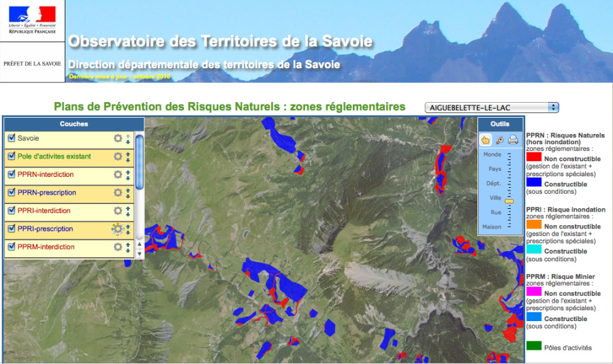Reorder PPRN-prescription layer using its arrows
Screen dimensions: 613x364
tap(128, 193)
